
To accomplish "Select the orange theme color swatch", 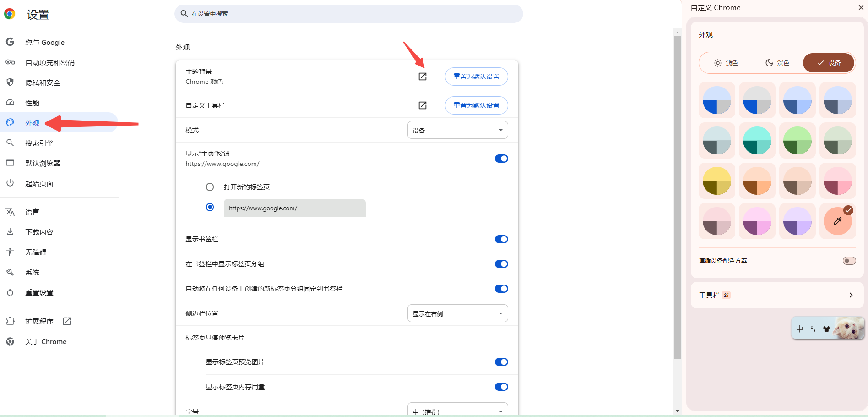I will pos(757,181).
